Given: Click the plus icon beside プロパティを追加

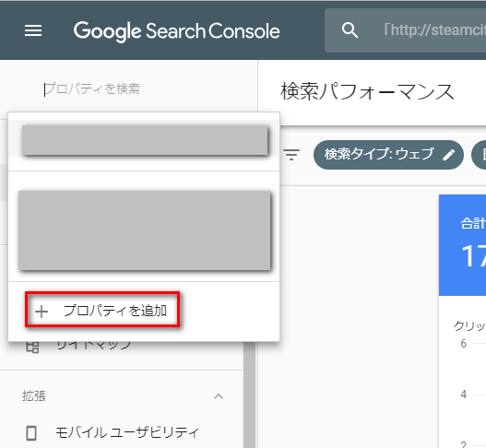Looking at the screenshot, I should point(41,312).
